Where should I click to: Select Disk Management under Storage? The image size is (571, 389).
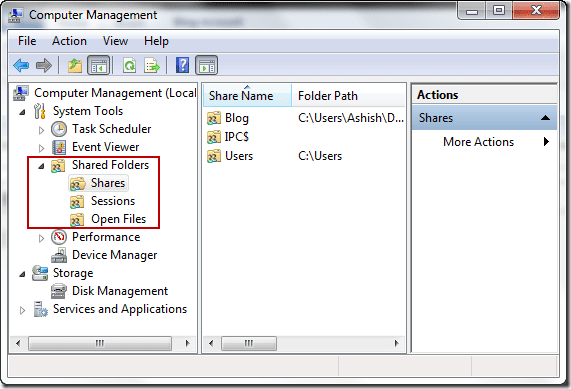[x=120, y=291]
